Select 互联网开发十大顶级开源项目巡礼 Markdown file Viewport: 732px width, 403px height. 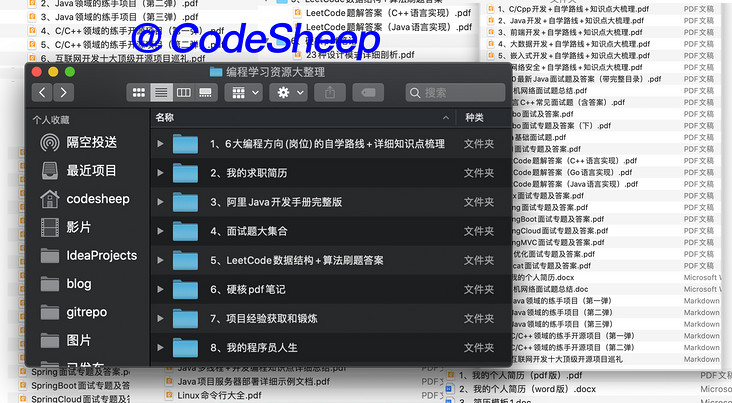(x=567, y=359)
